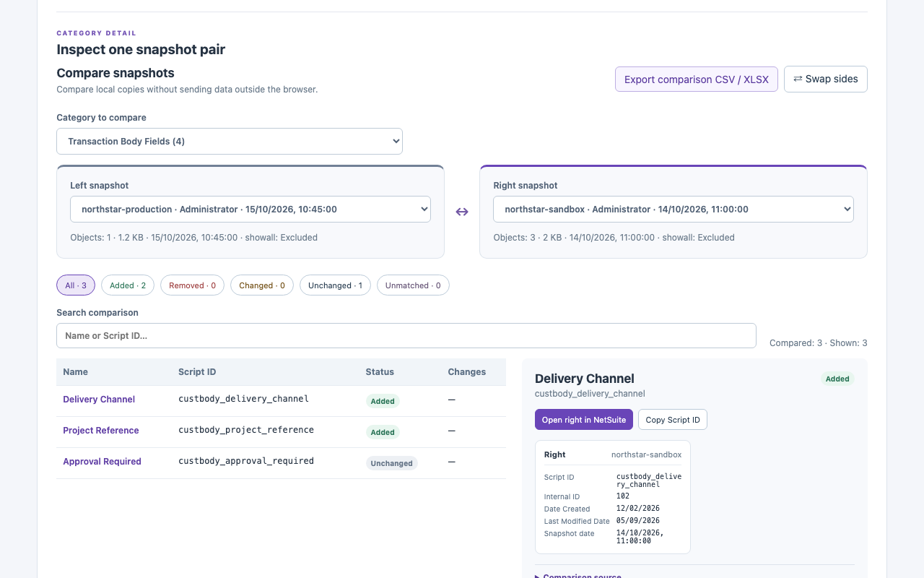Click Last Modified Date value 05/09/2026
The width and height of the screenshot is (924, 578).
[x=638, y=521]
